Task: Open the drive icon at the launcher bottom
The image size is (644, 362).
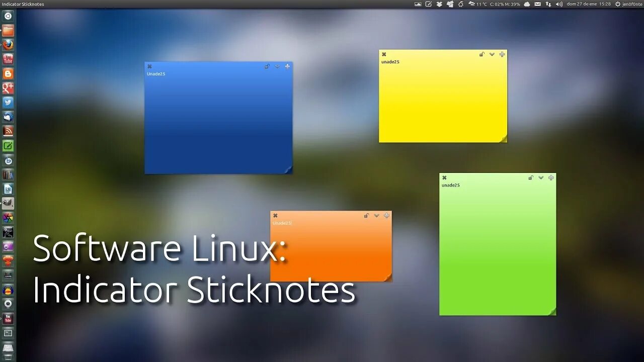Action: point(8,348)
